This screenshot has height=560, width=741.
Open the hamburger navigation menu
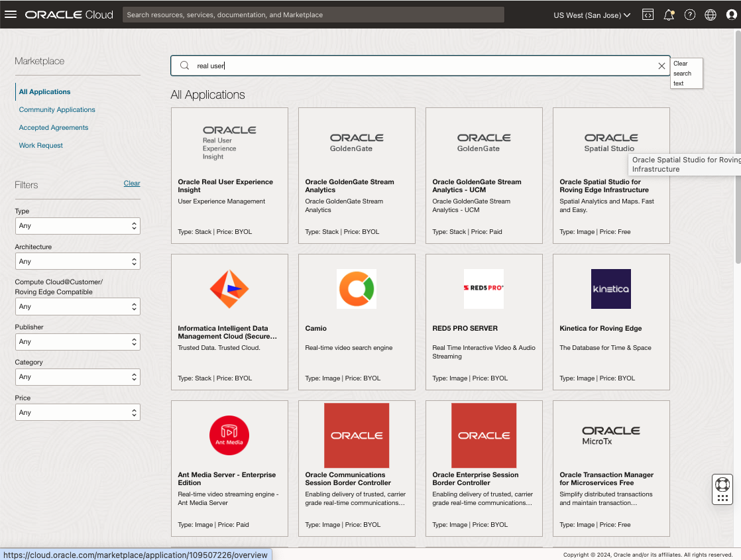tap(11, 15)
